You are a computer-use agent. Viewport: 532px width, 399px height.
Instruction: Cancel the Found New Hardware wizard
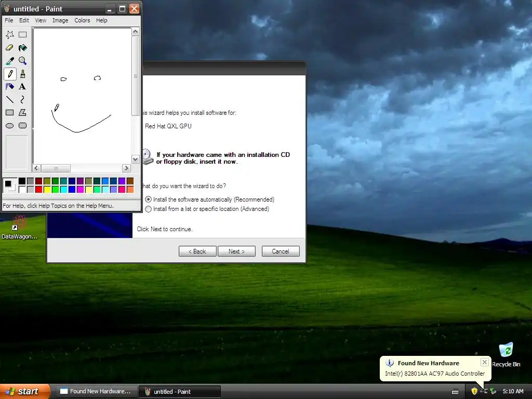tap(281, 251)
